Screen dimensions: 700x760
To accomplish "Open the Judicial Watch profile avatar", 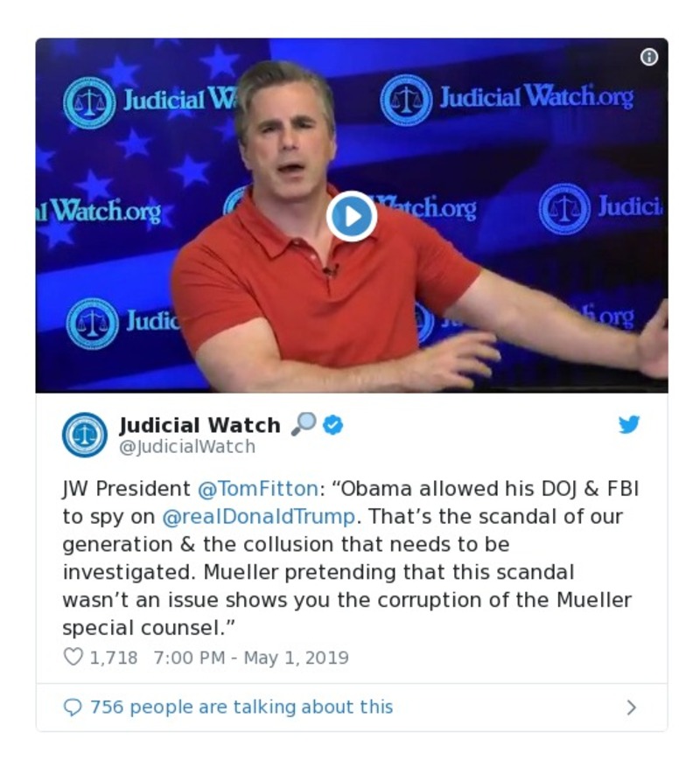I will click(x=85, y=435).
